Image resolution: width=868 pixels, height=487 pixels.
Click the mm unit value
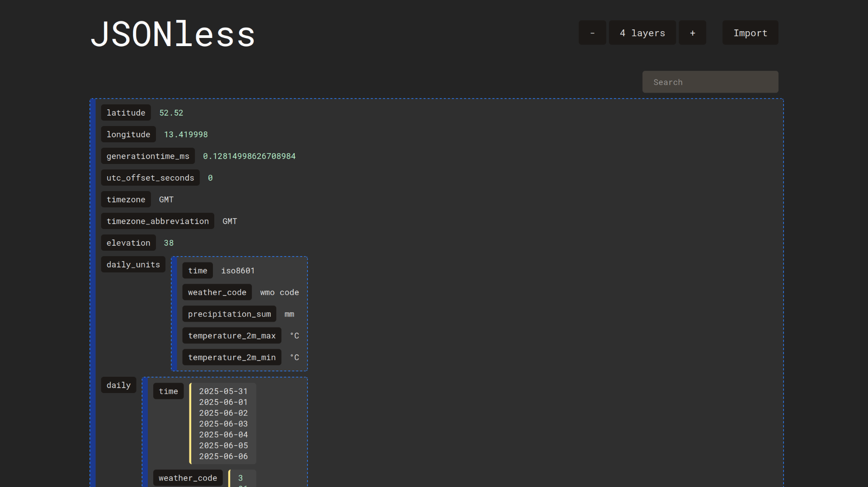[289, 314]
